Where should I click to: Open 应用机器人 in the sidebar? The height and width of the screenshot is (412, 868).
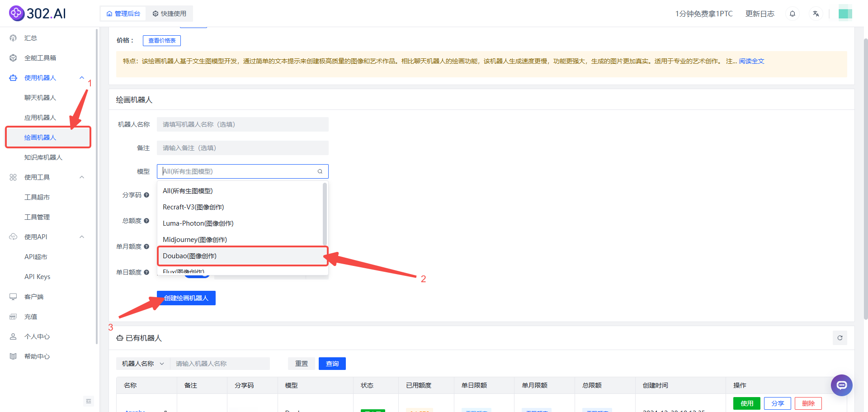(x=40, y=118)
